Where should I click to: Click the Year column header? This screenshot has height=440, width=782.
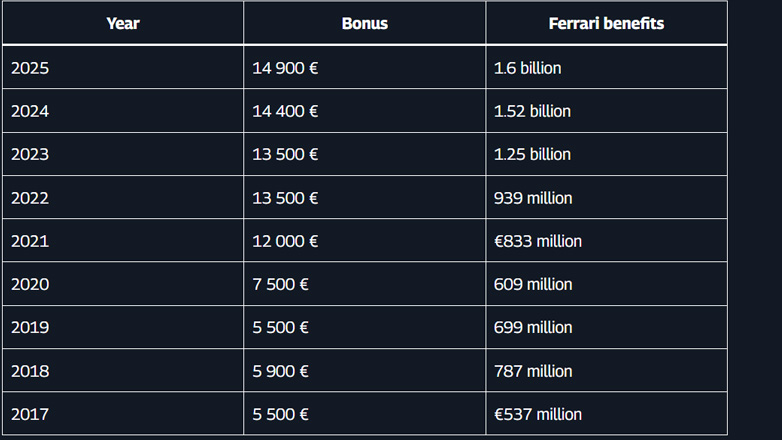122,23
